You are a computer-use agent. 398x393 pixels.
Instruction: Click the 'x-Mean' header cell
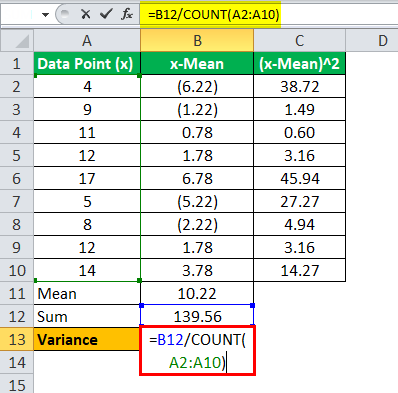pyautogui.click(x=197, y=63)
